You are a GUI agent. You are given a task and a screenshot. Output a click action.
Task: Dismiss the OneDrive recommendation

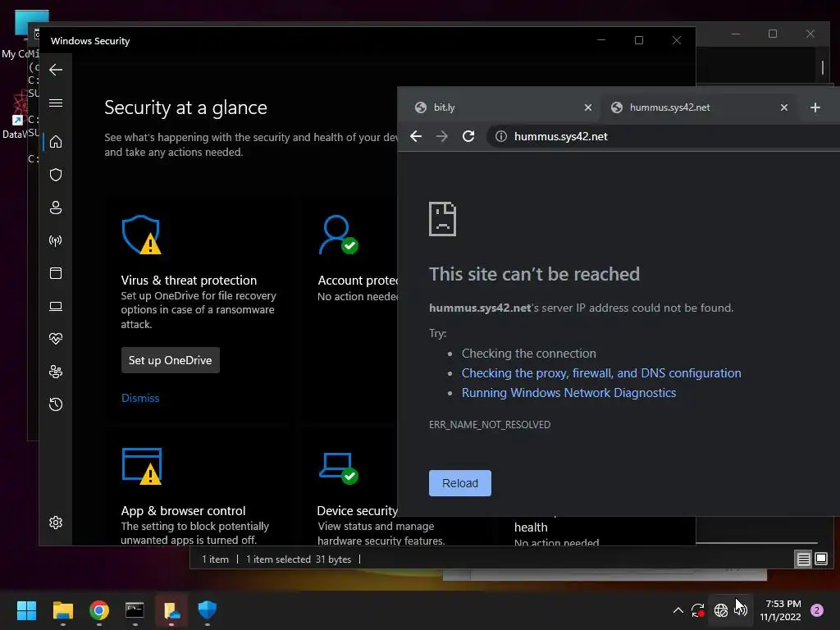(140, 398)
